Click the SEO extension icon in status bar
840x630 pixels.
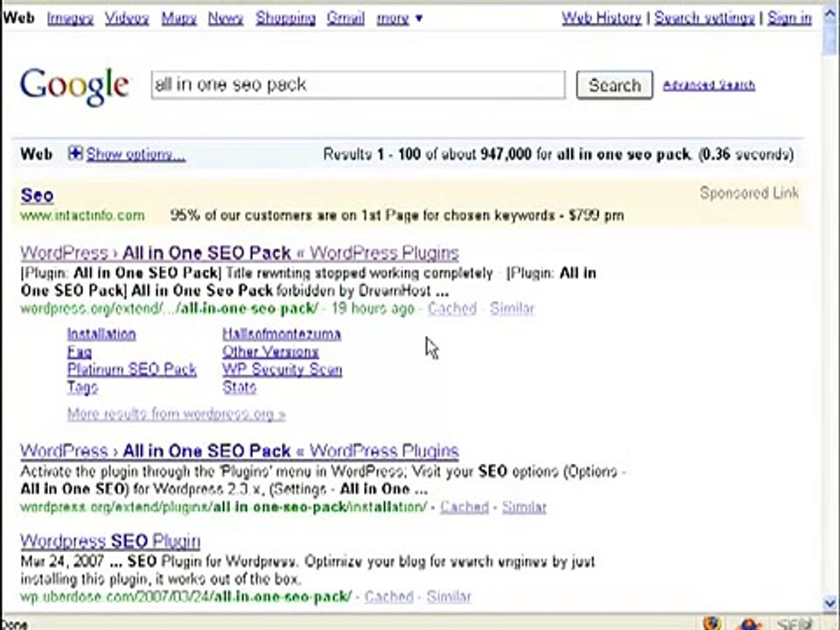794,624
